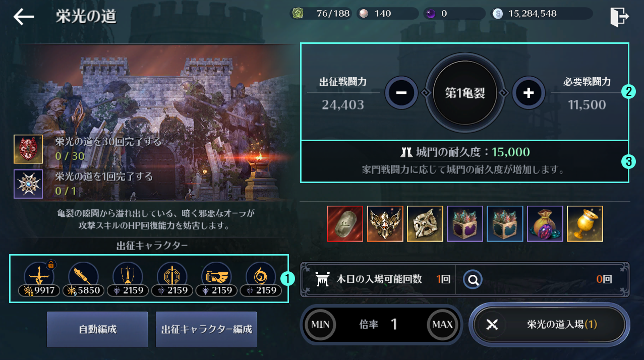This screenshot has height=360, width=644.
Task: Select the jewel pouch reward icon
Action: coord(545,223)
